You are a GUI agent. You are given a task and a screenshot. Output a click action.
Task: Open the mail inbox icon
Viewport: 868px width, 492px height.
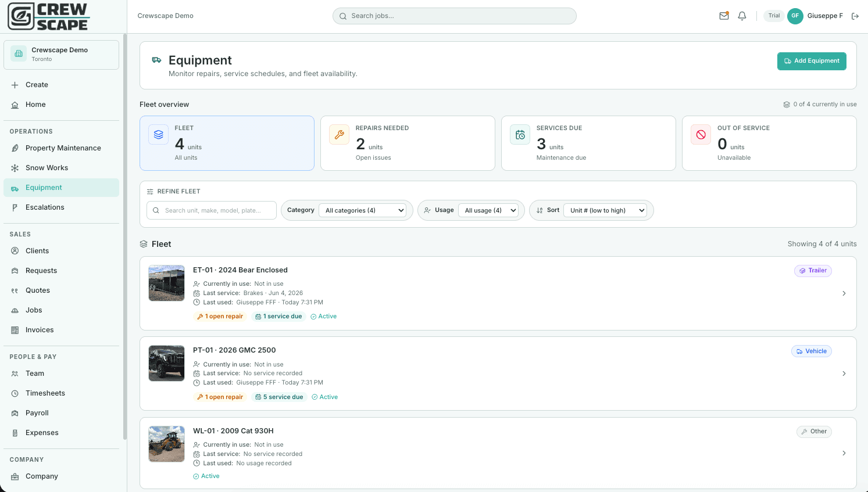tap(724, 16)
